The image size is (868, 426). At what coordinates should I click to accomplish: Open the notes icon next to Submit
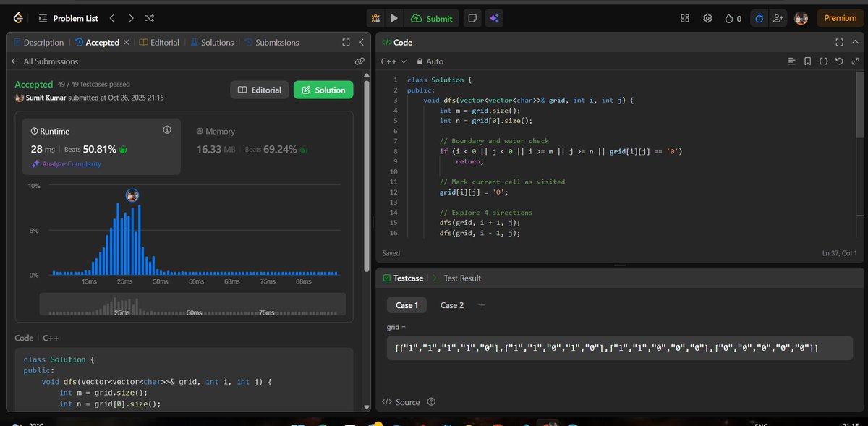pos(472,18)
